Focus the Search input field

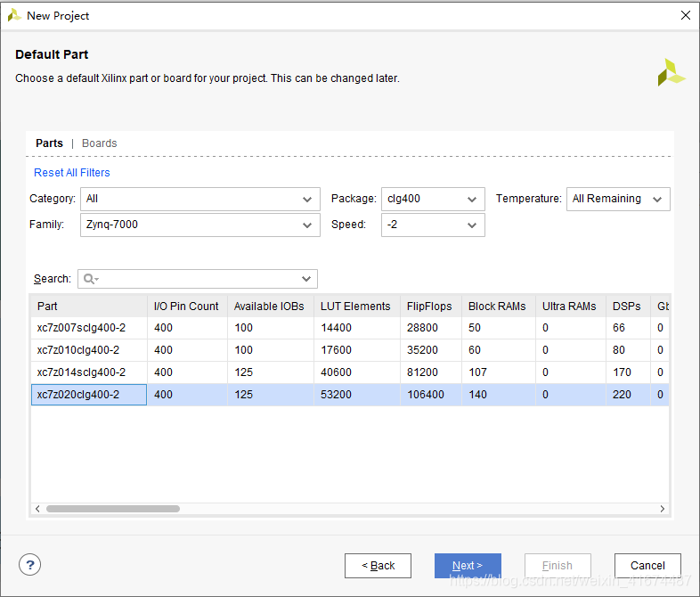198,279
